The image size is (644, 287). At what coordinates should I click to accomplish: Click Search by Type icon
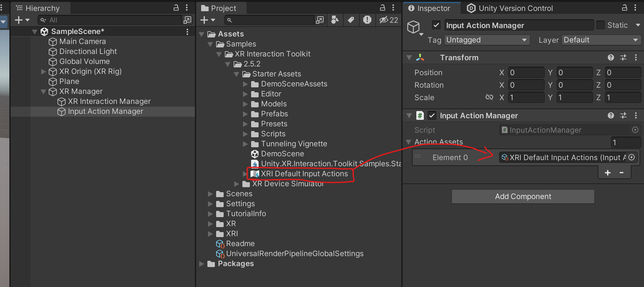pyautogui.click(x=335, y=20)
